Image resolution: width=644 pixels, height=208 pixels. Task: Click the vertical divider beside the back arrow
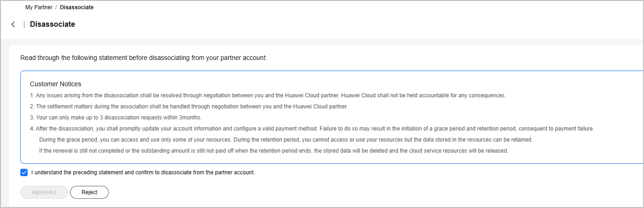(24, 24)
